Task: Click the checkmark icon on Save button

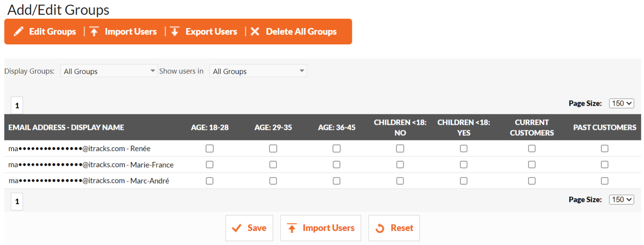Action: 236,228
